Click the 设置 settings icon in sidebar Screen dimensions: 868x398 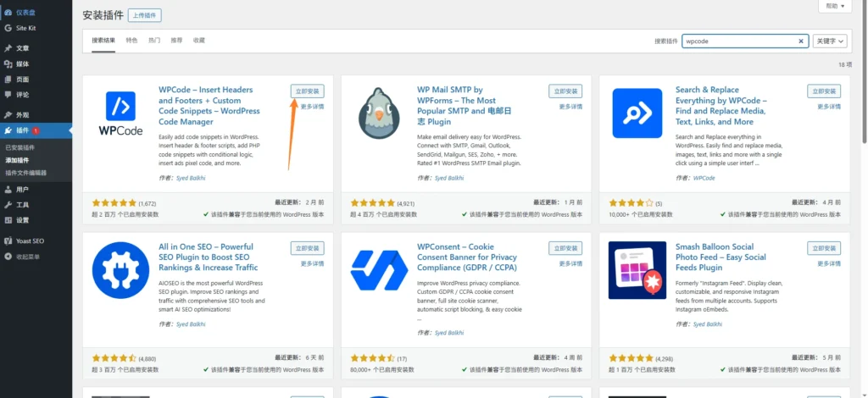tap(8, 220)
